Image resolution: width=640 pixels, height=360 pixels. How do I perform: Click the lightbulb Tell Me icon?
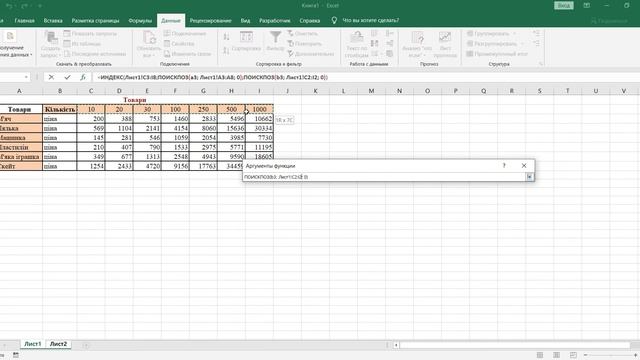[334, 20]
